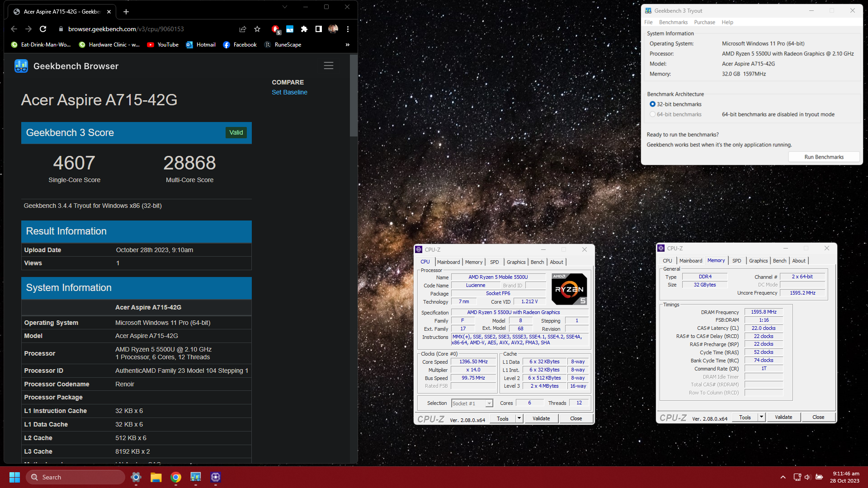Open Socket #1 selection dropdown

(x=472, y=403)
